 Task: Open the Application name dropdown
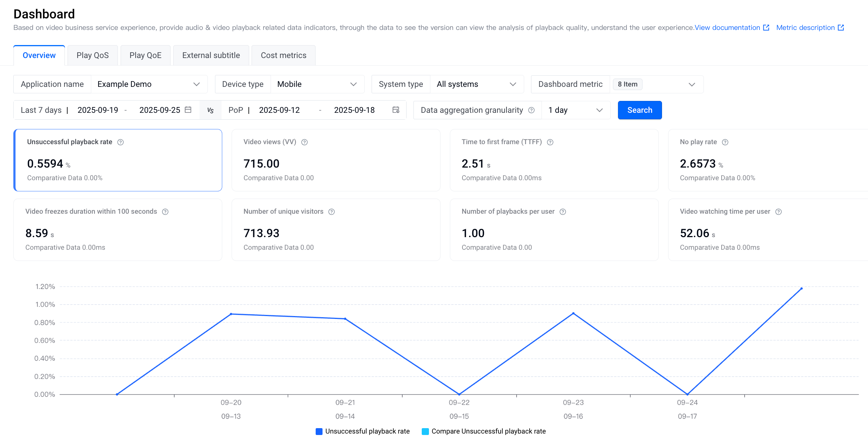149,84
